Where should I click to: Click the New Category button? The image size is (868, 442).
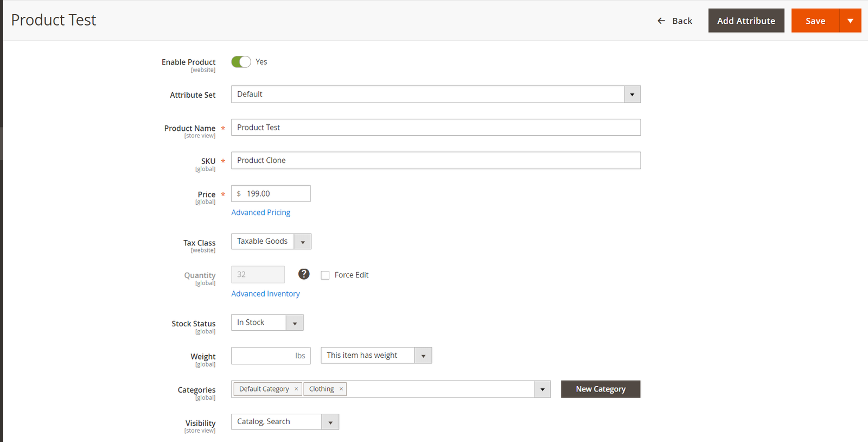click(x=601, y=389)
